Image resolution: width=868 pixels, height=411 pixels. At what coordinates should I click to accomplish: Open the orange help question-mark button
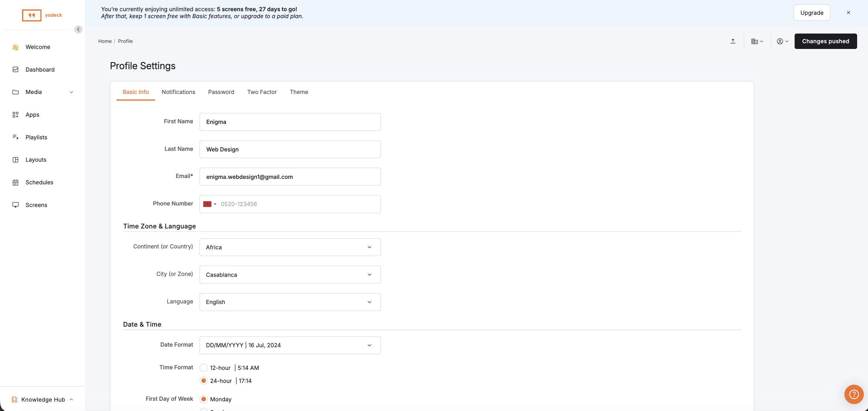pyautogui.click(x=854, y=394)
